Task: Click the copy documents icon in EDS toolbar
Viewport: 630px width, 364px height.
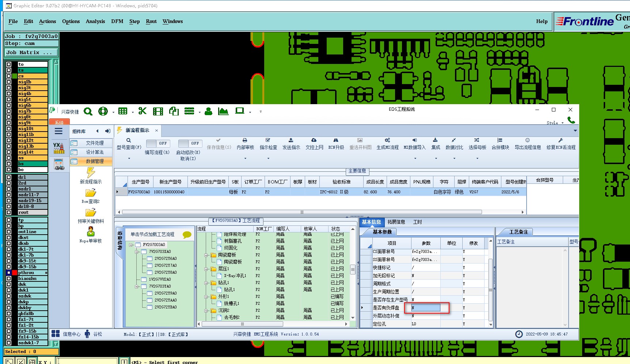Action: [x=174, y=111]
